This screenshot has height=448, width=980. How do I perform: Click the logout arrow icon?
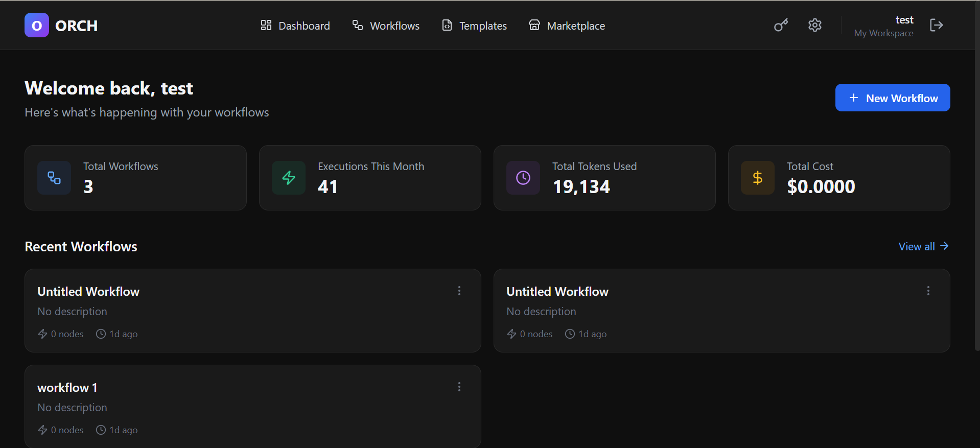click(x=936, y=25)
